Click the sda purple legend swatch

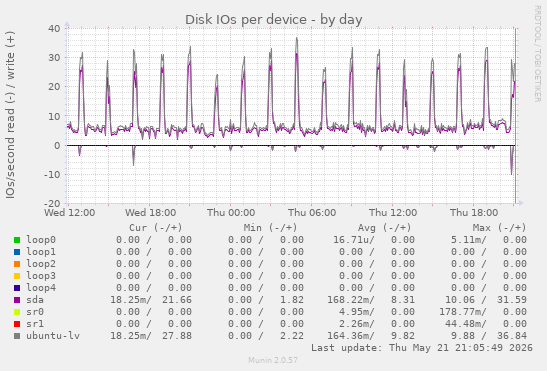17,300
